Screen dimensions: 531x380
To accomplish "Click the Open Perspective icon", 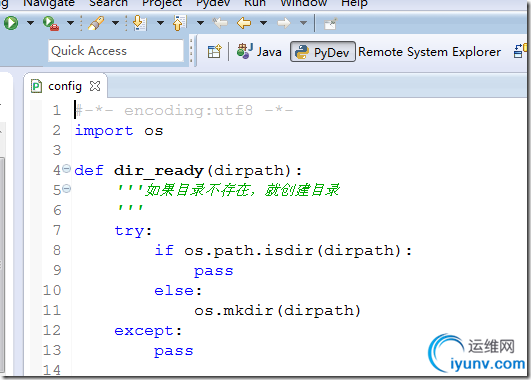I will click(215, 52).
